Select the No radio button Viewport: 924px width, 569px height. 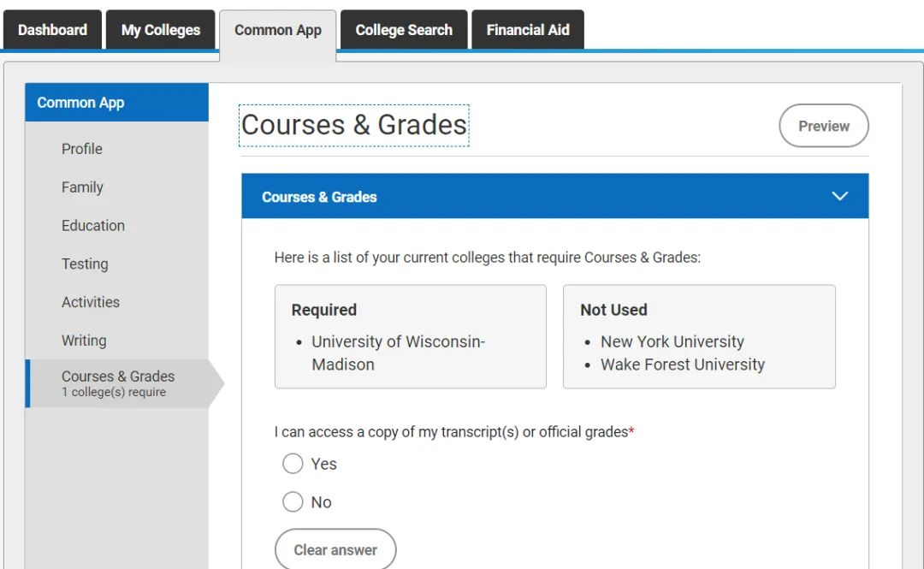[293, 502]
